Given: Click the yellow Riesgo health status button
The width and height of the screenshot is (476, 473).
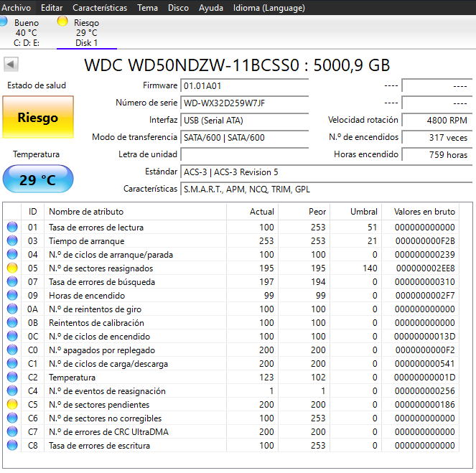Looking at the screenshot, I should click(x=38, y=117).
